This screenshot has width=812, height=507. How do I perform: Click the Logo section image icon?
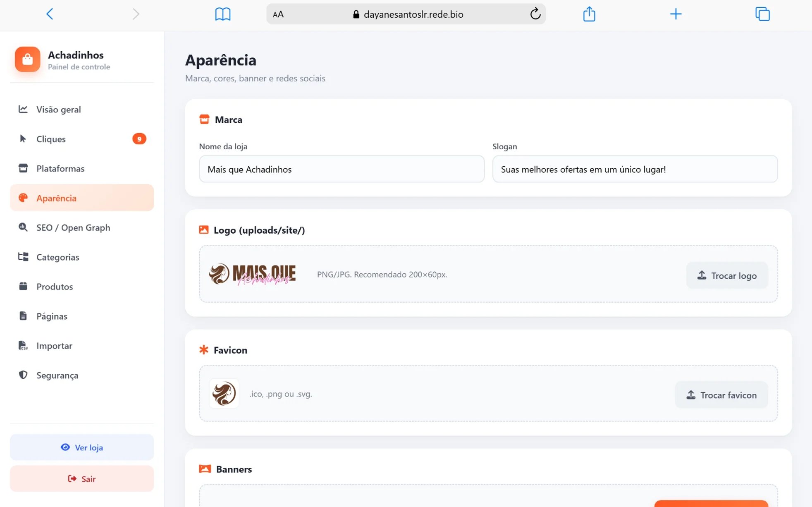click(204, 230)
